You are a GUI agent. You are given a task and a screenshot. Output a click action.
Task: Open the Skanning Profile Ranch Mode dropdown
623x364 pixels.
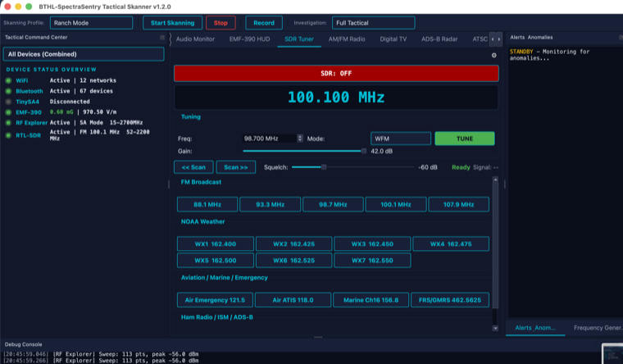(91, 23)
